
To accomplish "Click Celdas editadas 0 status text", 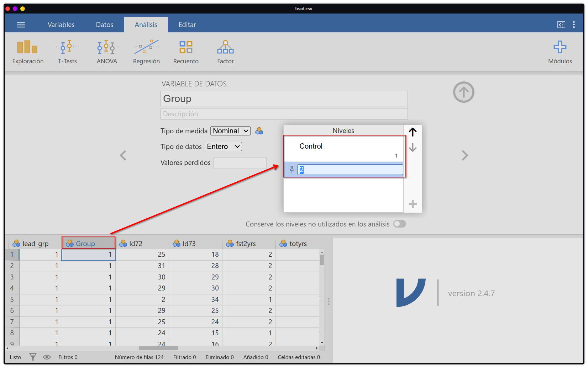I will [299, 357].
